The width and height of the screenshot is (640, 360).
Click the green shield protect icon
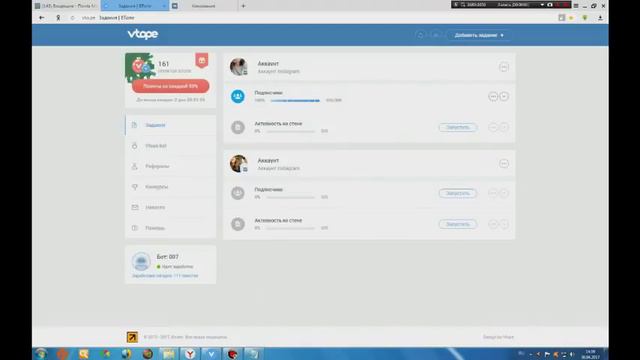(584, 18)
